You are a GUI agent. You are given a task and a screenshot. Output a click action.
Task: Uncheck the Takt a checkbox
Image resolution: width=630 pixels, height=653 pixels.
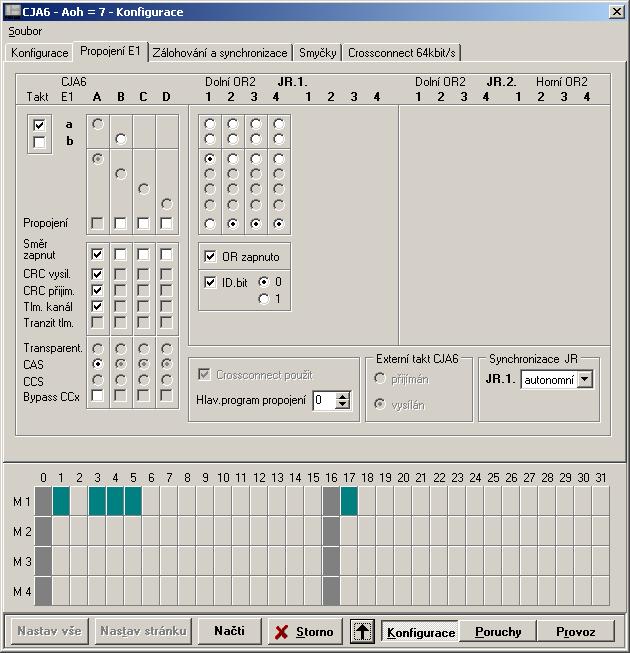(39, 125)
